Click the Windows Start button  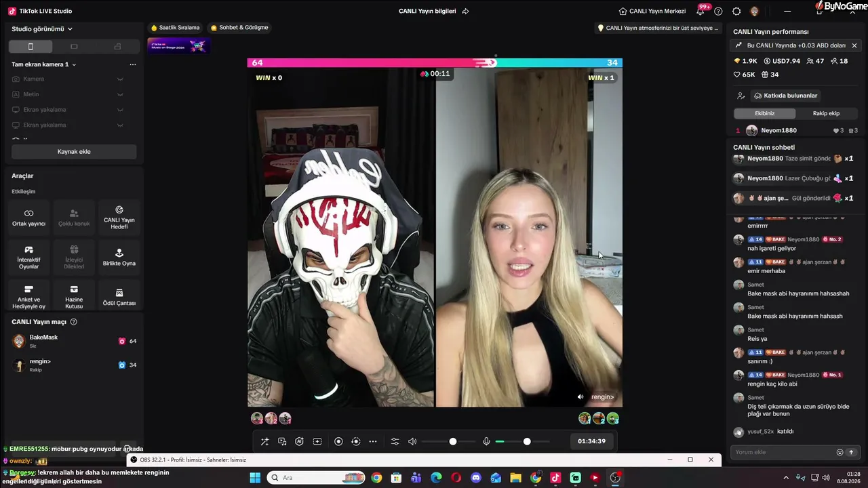255,478
